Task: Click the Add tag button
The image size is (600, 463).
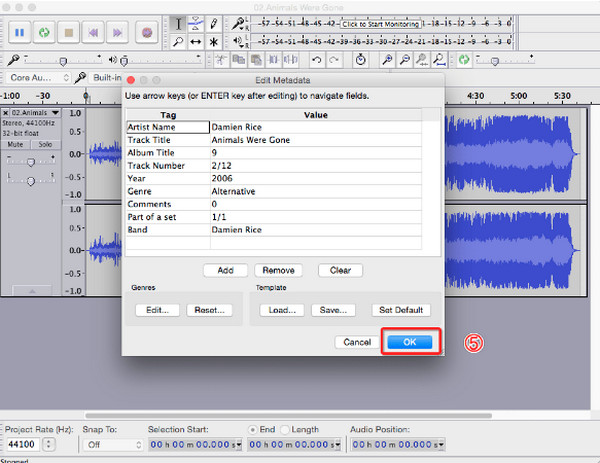Action: coord(225,270)
